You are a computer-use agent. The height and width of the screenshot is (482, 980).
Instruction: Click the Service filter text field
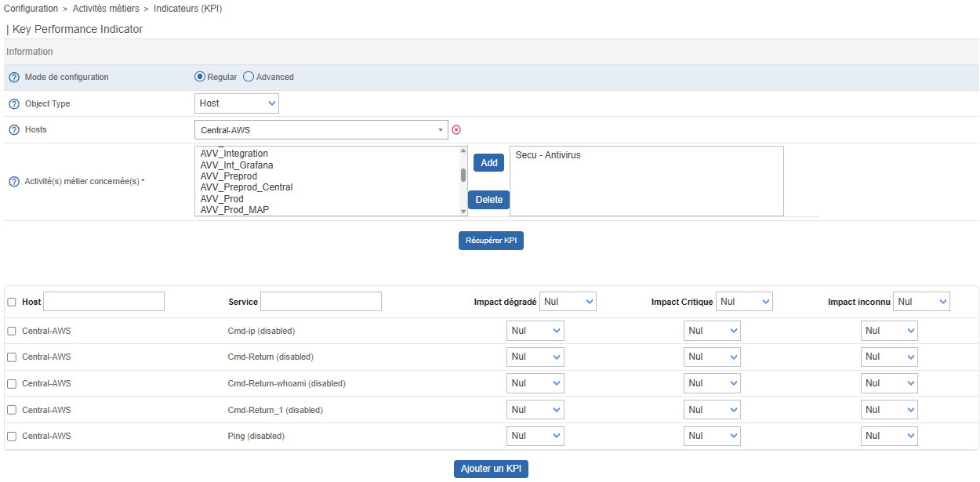(x=321, y=302)
